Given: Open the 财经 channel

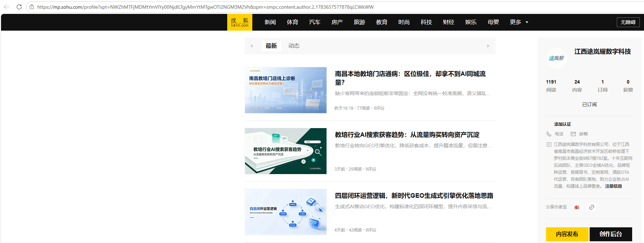Looking at the screenshot, I should tap(449, 22).
